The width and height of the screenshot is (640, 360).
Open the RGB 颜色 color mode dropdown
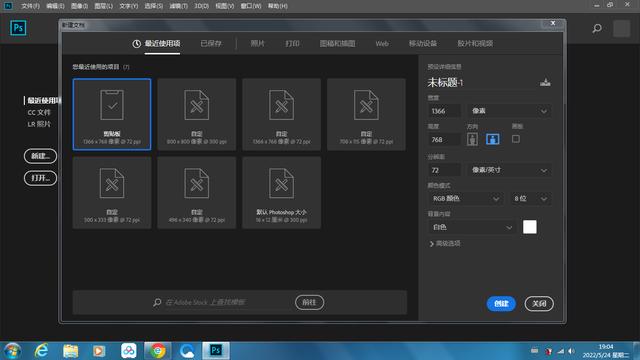point(465,199)
